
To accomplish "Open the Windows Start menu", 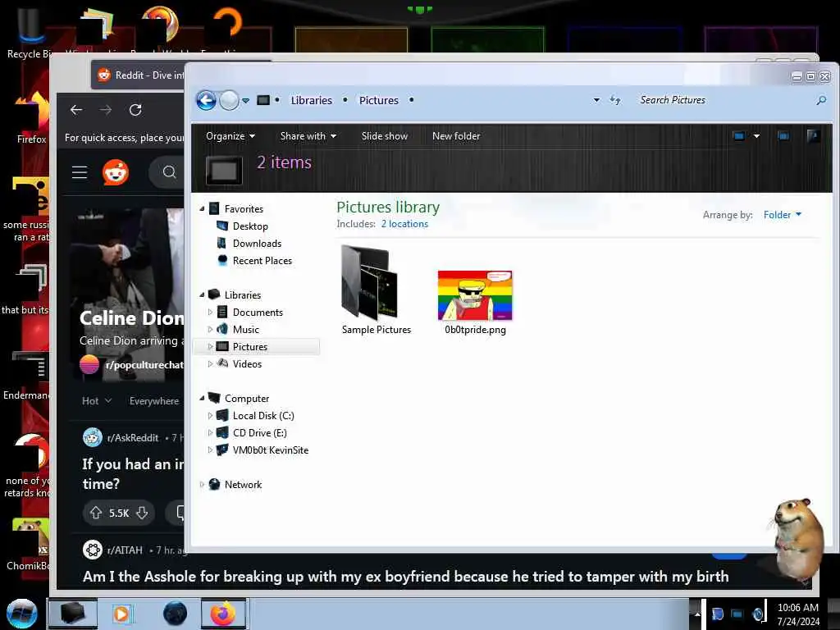I will pyautogui.click(x=21, y=614).
